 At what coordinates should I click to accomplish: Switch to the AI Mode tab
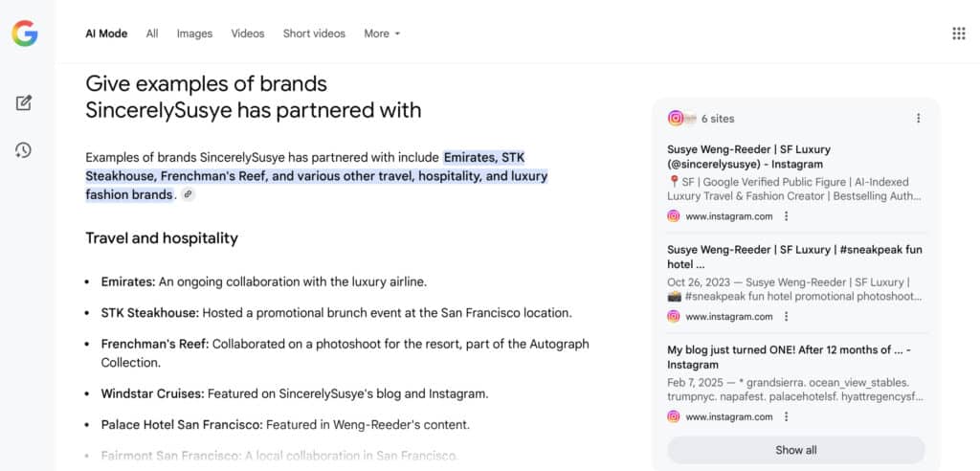coord(106,34)
